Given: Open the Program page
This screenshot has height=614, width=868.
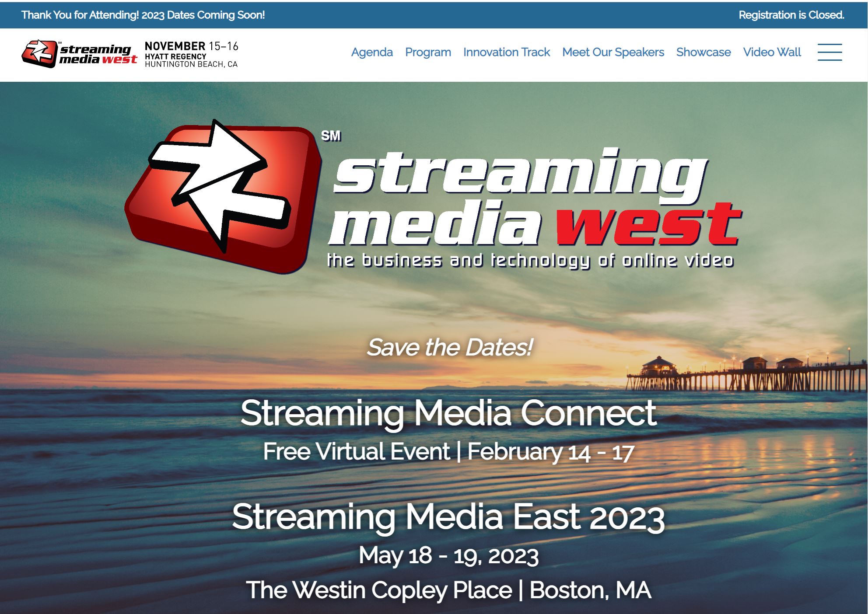Looking at the screenshot, I should tap(428, 52).
